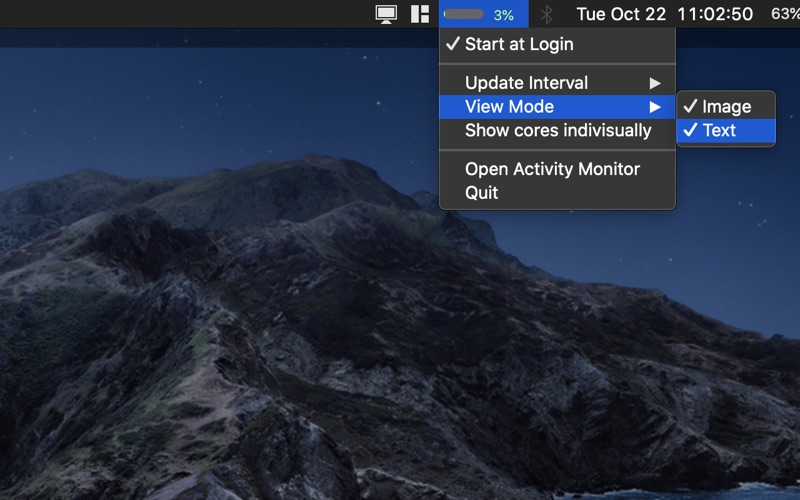Open the window layout grid icon
The image size is (800, 500).
coord(420,14)
